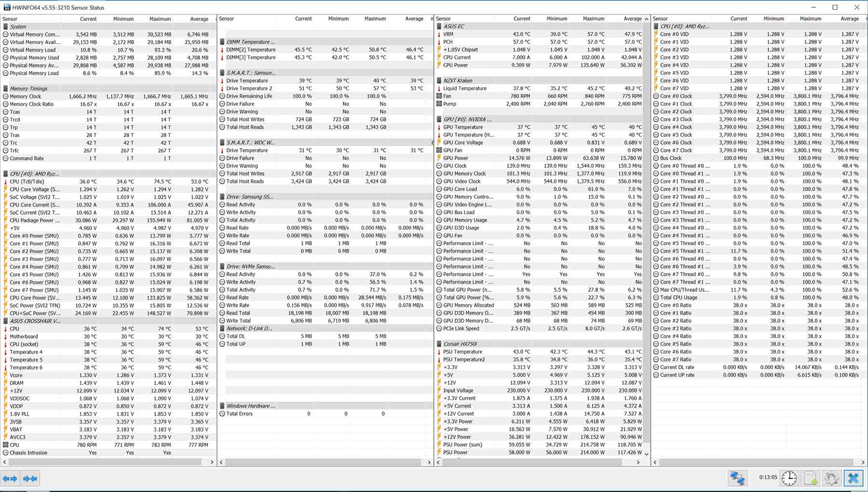Select the Total DL row
868x492 pixels.
[325, 336]
